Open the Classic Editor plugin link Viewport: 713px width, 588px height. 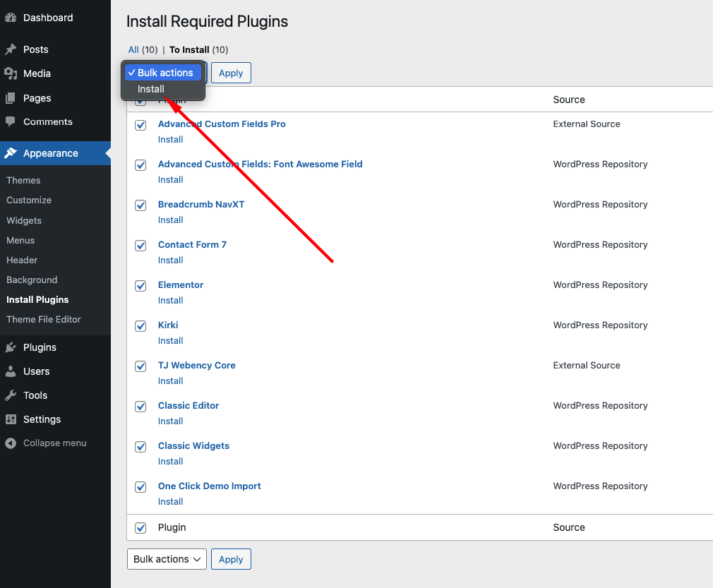coord(188,406)
